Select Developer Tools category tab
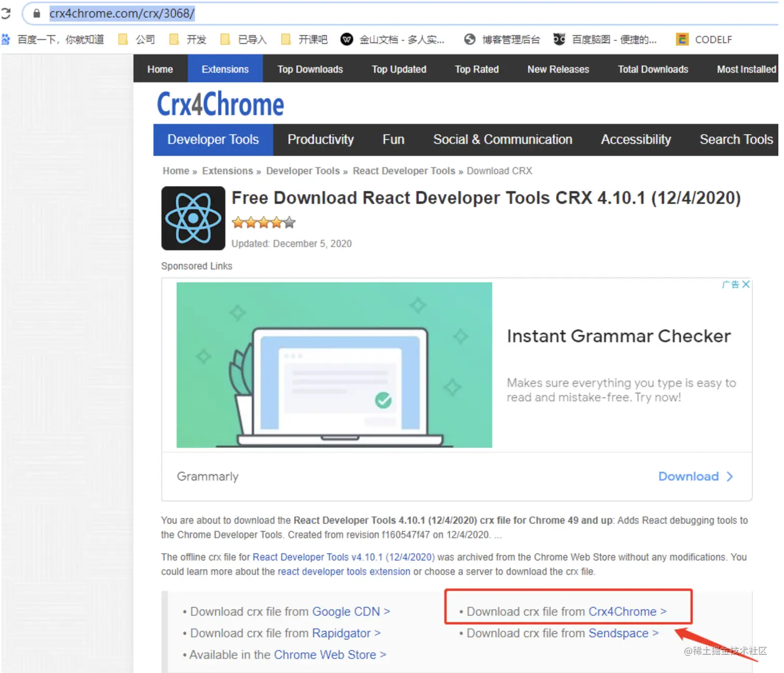Viewport: 784px width, 673px height. (213, 140)
